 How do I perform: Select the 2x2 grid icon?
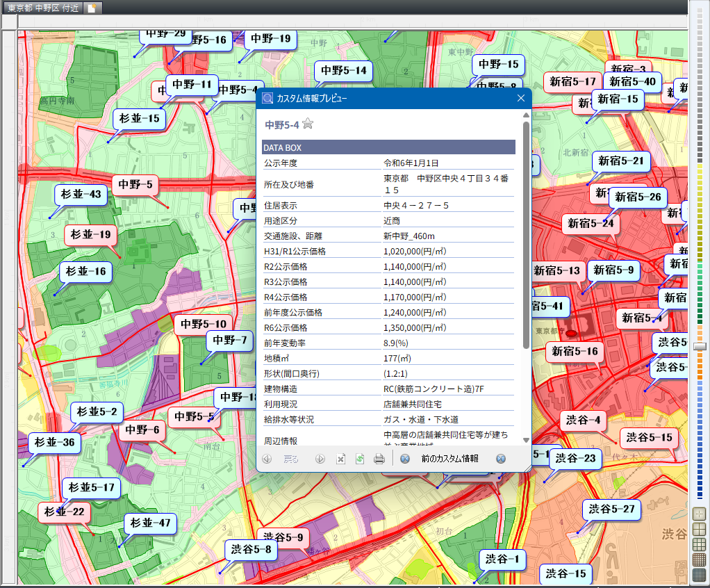coord(700,529)
